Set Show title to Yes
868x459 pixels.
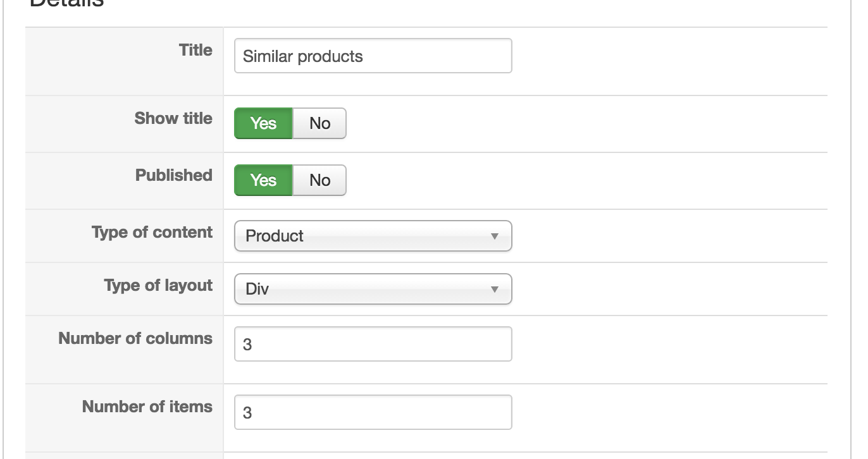(x=263, y=123)
